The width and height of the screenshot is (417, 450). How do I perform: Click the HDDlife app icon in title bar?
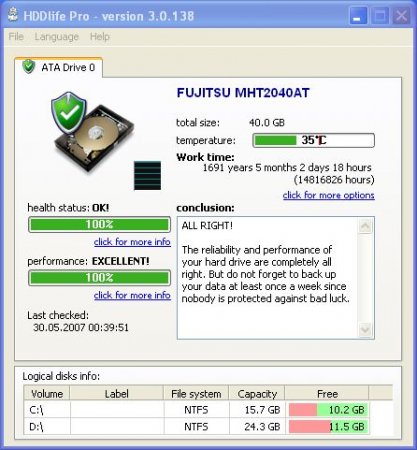tap(13, 15)
